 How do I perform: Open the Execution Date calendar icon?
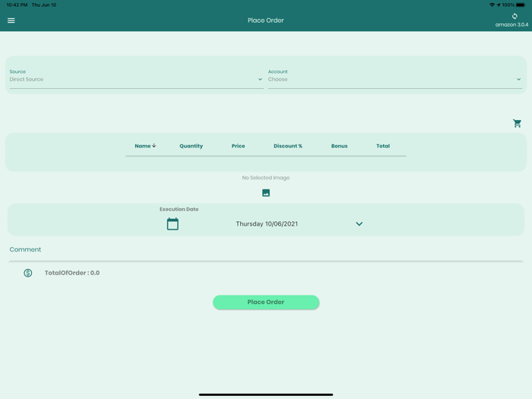coord(173,224)
